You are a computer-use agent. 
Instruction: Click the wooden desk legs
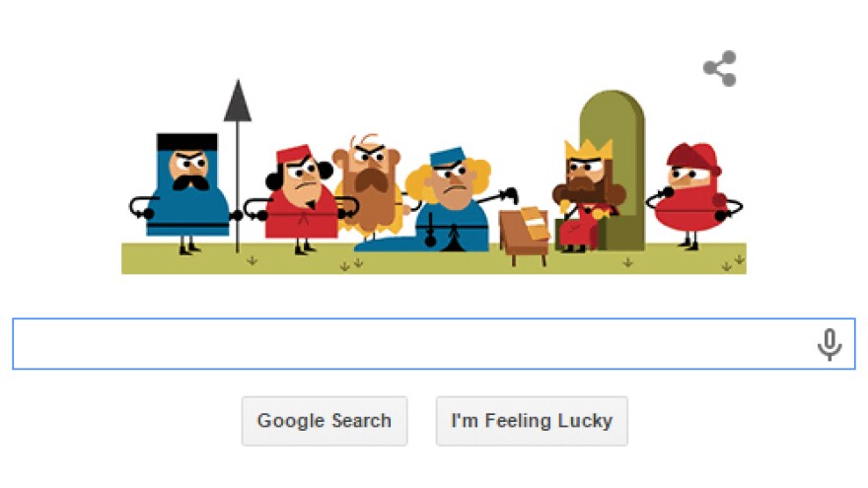(x=529, y=260)
